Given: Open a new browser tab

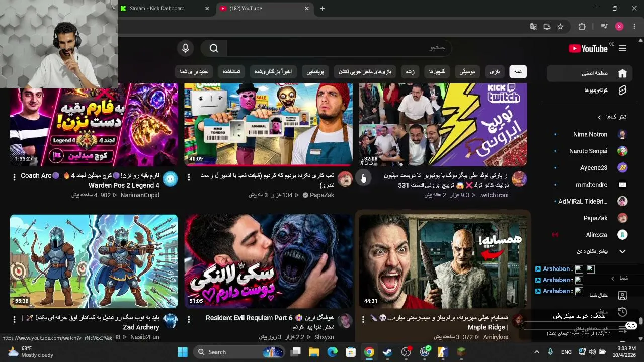Looking at the screenshot, I should pyautogui.click(x=323, y=8).
